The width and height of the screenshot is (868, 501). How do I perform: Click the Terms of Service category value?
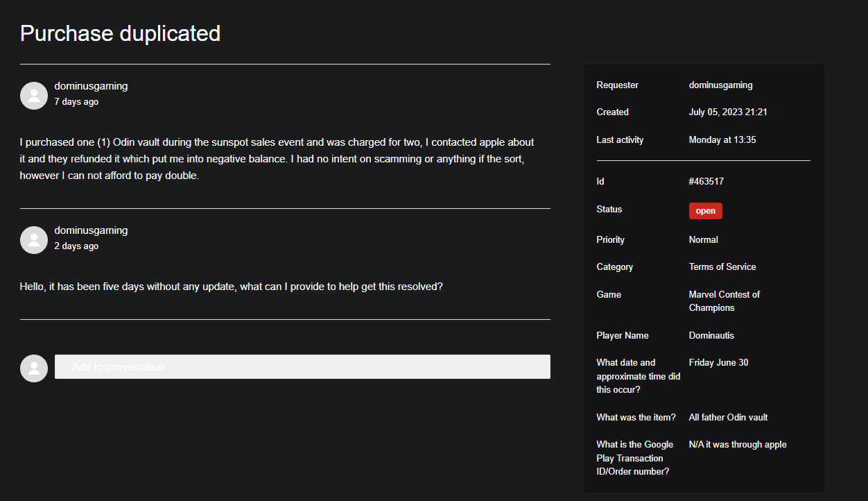[722, 267]
